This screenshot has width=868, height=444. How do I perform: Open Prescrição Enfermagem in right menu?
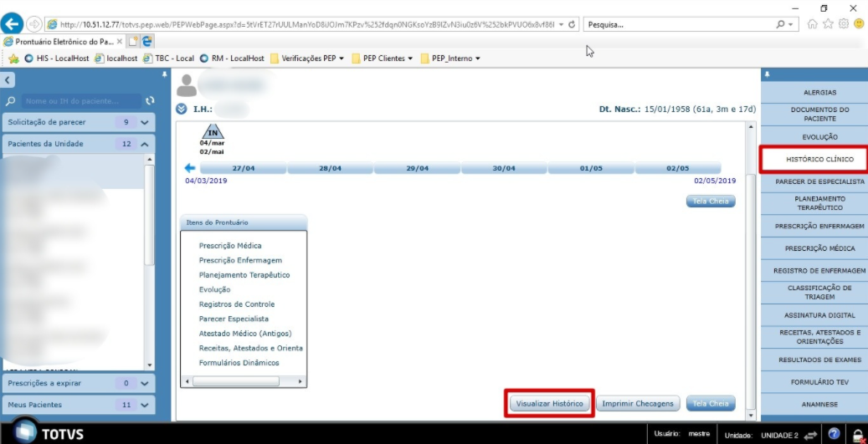(x=819, y=226)
